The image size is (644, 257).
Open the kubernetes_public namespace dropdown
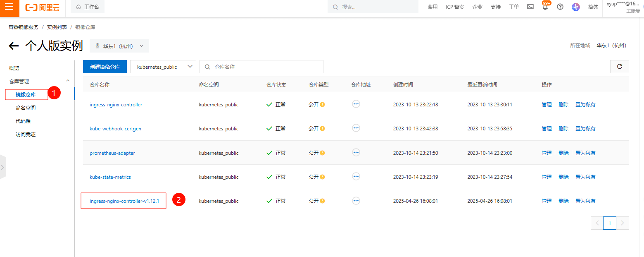(x=163, y=67)
